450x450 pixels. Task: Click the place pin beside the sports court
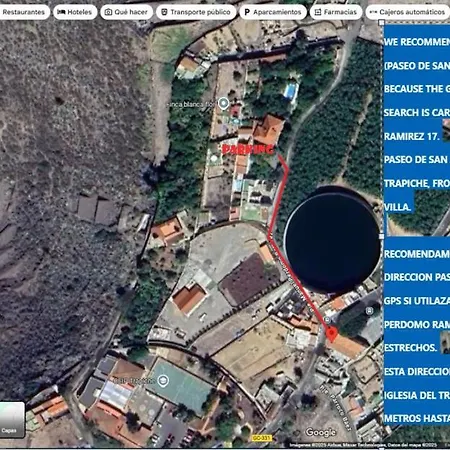point(163,380)
